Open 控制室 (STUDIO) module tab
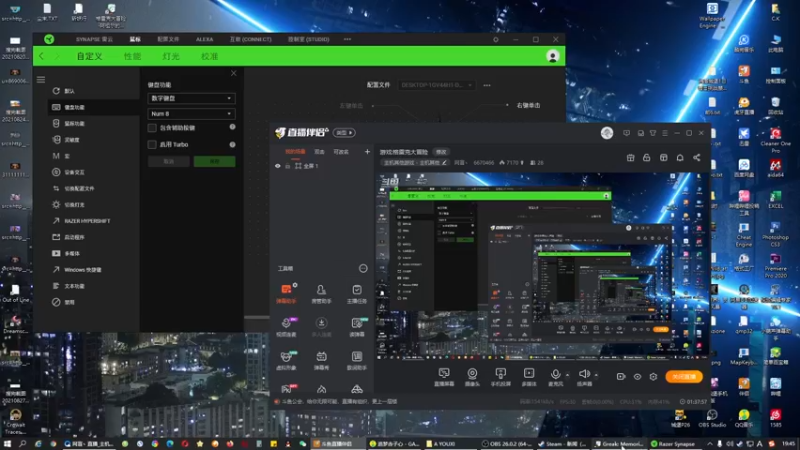This screenshot has width=800, height=450. click(x=308, y=39)
